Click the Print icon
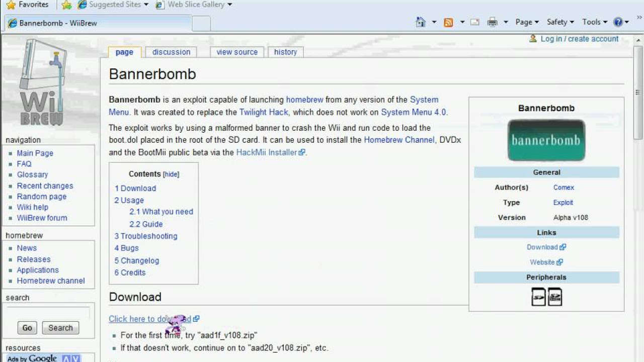Image resolution: width=644 pixels, height=362 pixels. pos(493,22)
